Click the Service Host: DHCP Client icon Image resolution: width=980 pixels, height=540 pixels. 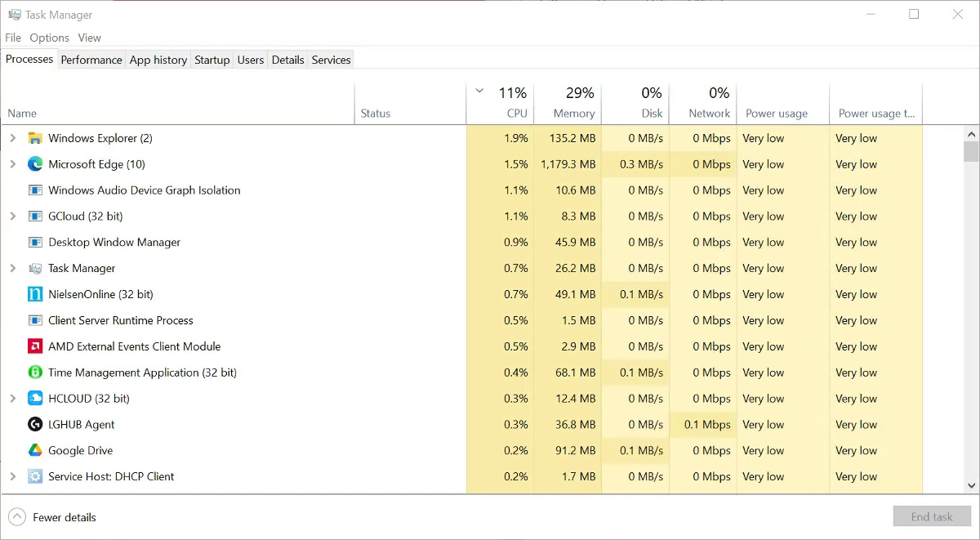pyautogui.click(x=35, y=476)
